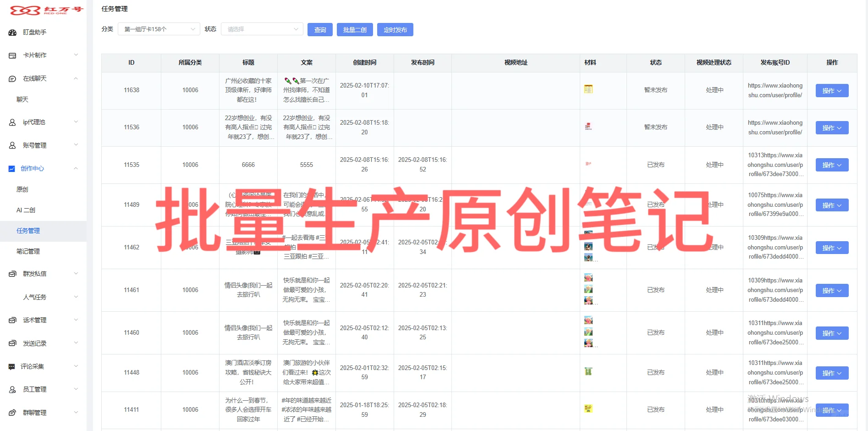Select the 盯盘助手 sidebar icon
This screenshot has height=431, width=868.
(11, 32)
